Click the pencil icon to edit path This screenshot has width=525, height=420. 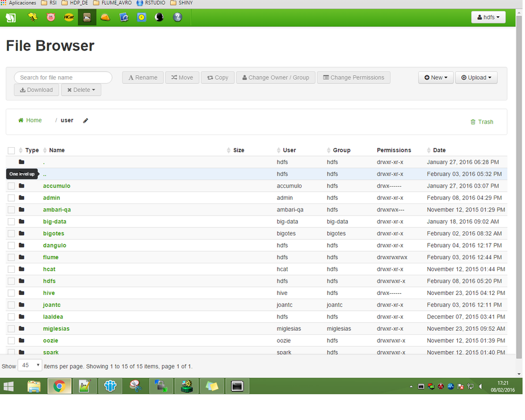click(x=86, y=120)
